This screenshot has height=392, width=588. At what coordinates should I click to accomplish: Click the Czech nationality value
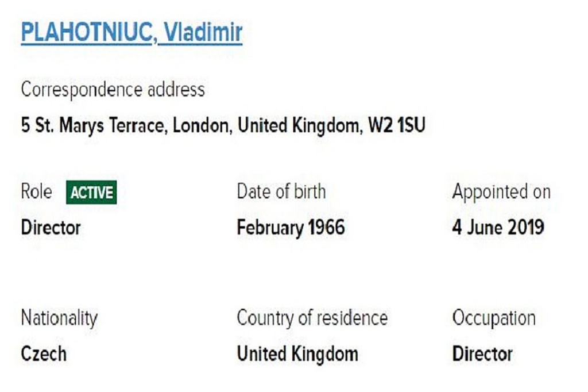tap(44, 353)
